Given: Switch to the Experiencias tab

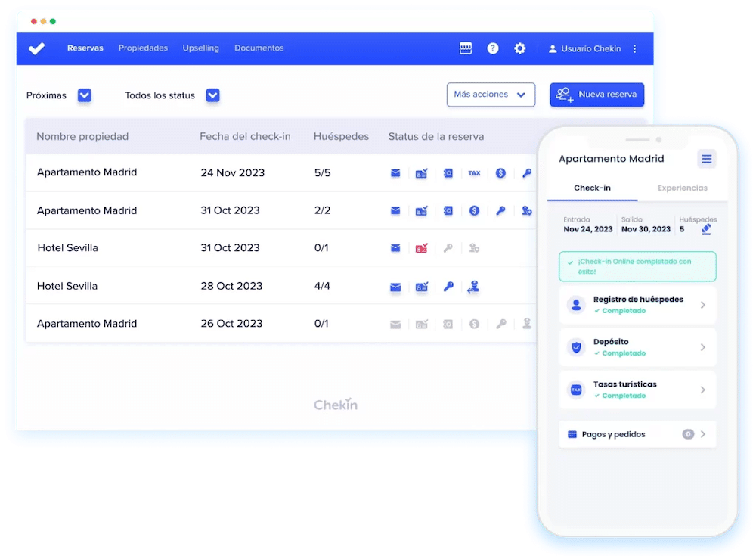Looking at the screenshot, I should pyautogui.click(x=682, y=188).
